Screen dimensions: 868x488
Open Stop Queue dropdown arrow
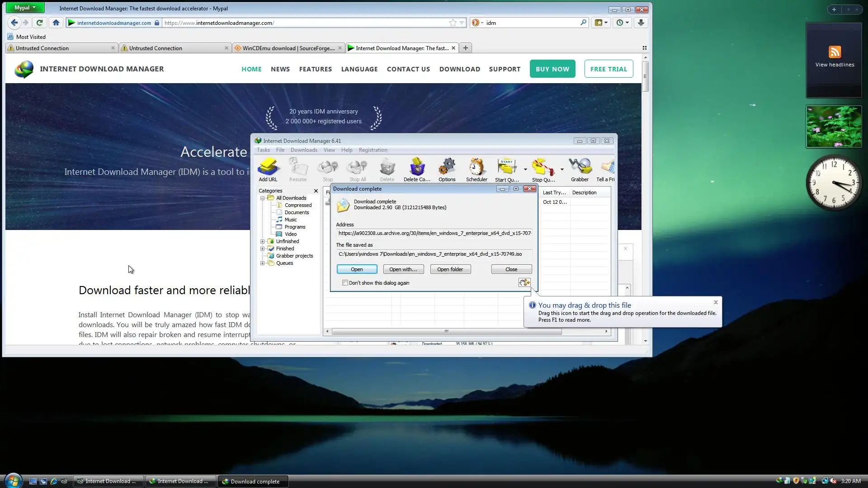(x=562, y=169)
